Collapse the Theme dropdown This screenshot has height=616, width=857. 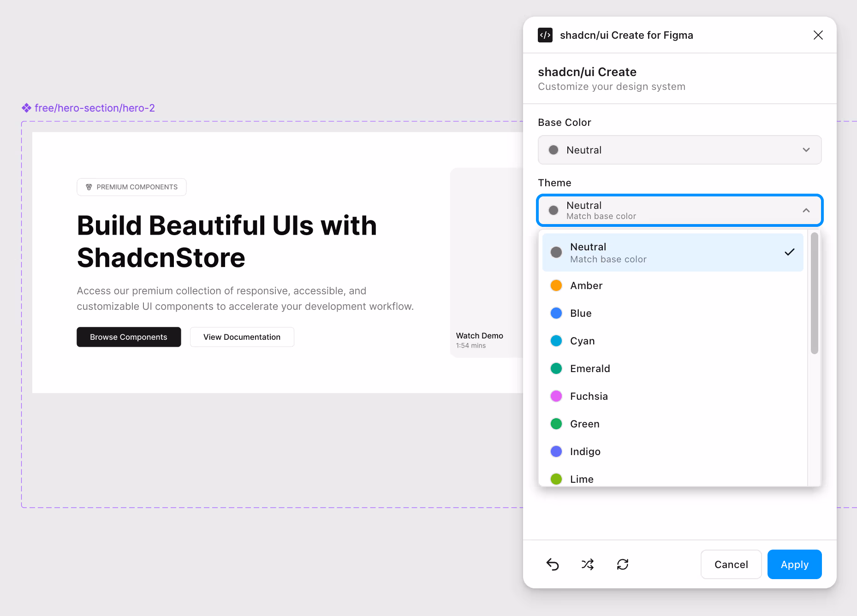tap(680, 210)
